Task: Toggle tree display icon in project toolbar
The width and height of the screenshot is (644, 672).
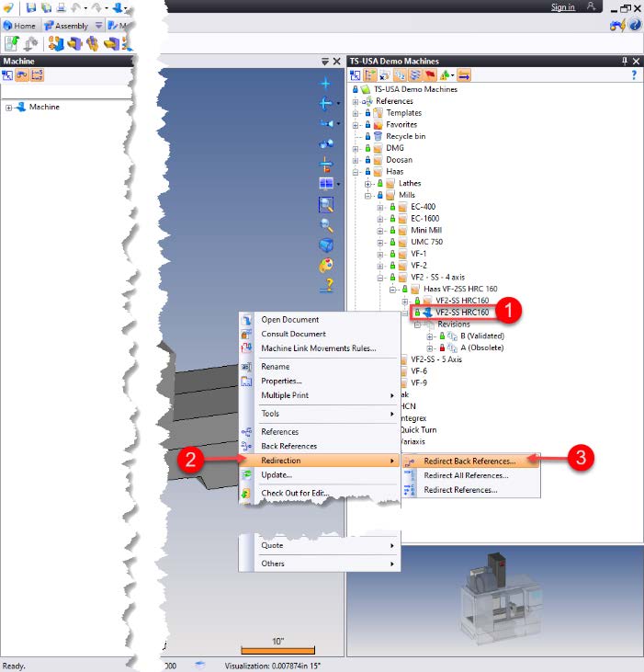Action: tap(370, 76)
